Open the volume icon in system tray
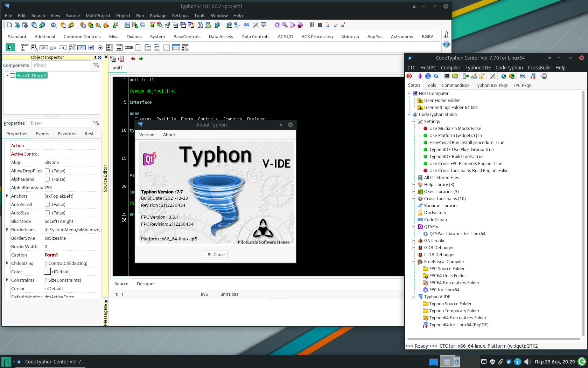Viewport: 588px width, 368px height. click(527, 362)
